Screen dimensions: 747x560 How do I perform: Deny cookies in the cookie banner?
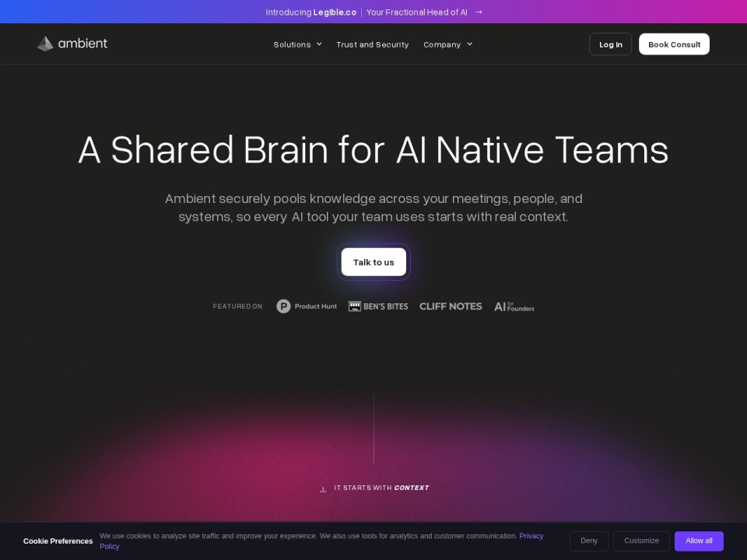[x=589, y=541]
